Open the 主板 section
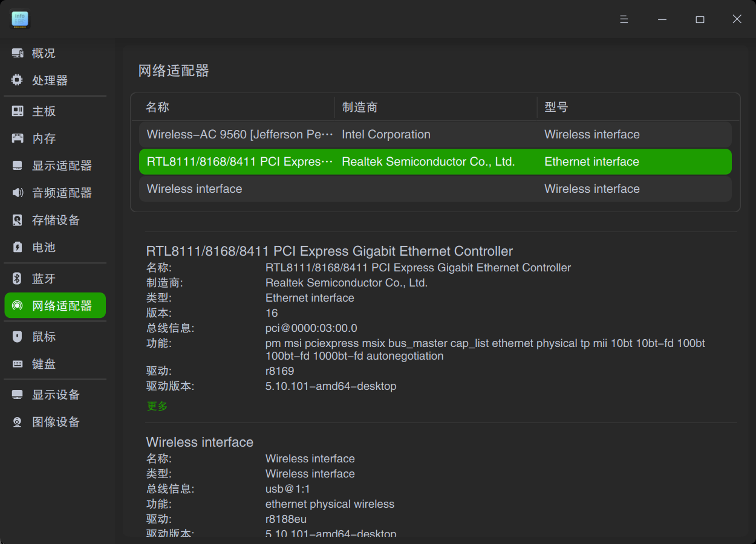756x544 pixels. [55, 111]
